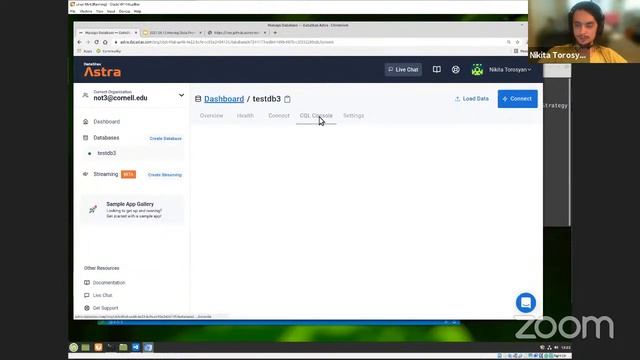This screenshot has height=360, width=640.
Task: Switch to the Settings tab
Action: click(353, 116)
